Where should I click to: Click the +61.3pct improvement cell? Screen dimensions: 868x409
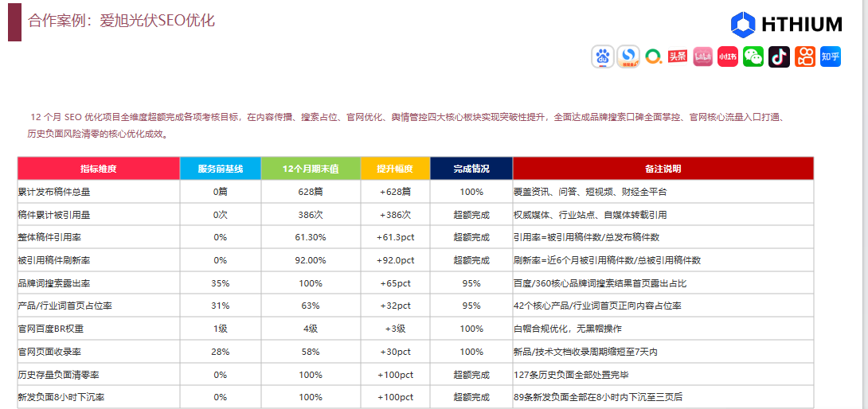coord(395,237)
